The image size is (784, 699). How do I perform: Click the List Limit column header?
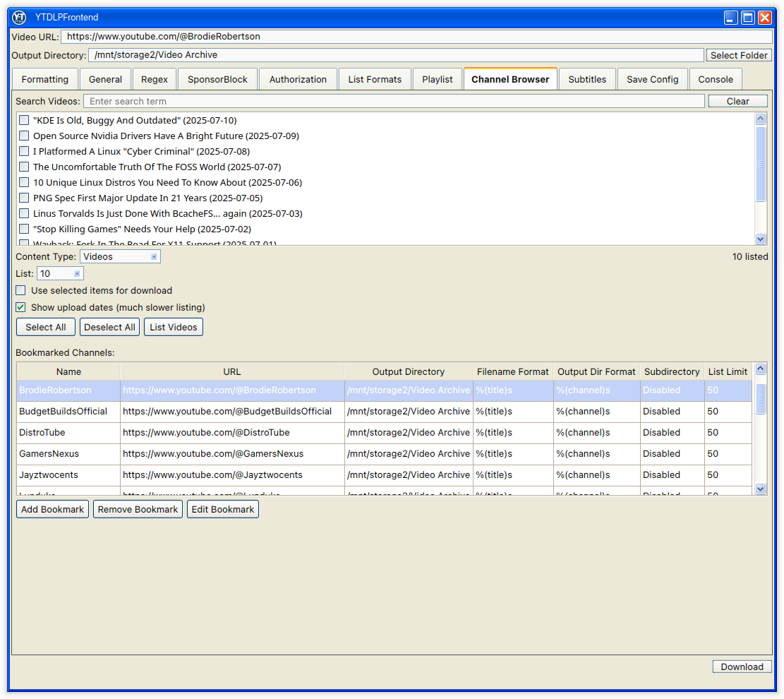728,372
